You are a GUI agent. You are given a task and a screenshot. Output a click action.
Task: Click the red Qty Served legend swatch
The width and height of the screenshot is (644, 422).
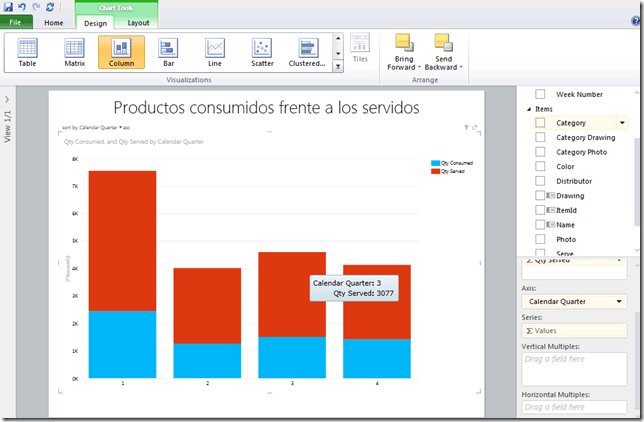point(434,172)
